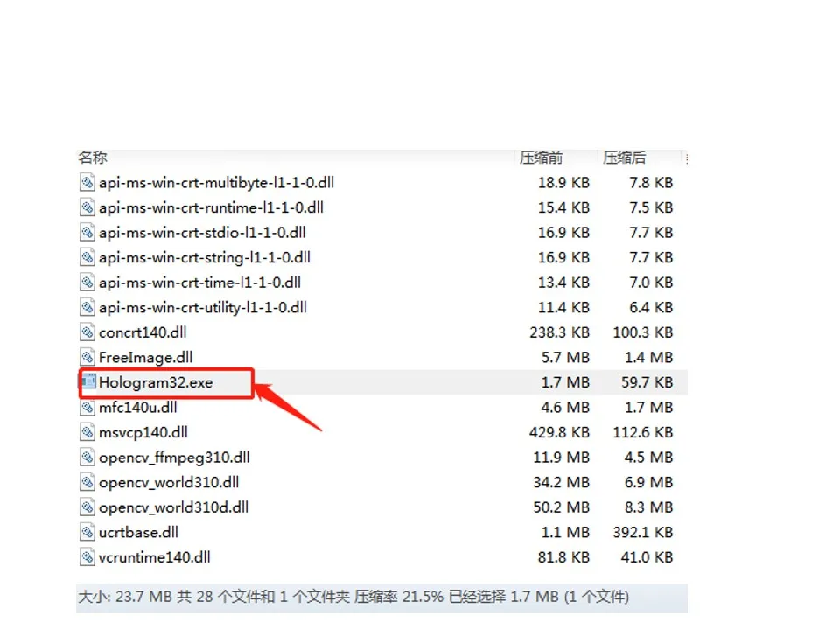Select the opencv_world310.dll file icon

87,482
